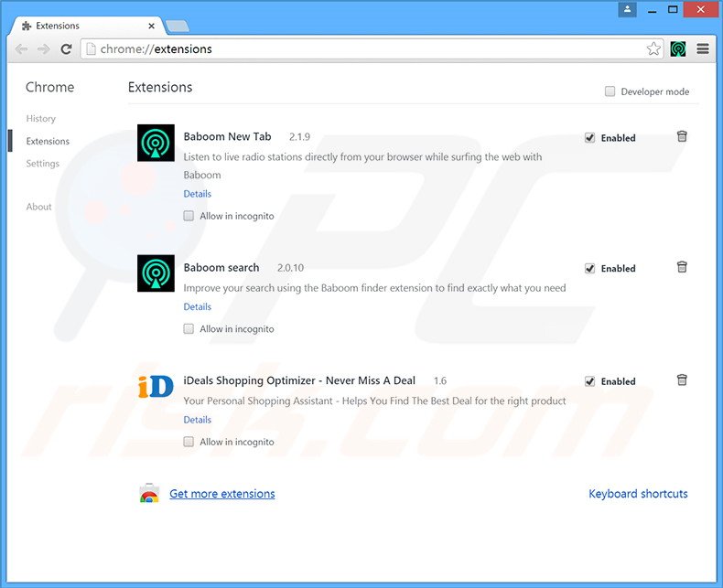Open Details for Baboom New Tab
The image size is (723, 588).
(x=198, y=194)
